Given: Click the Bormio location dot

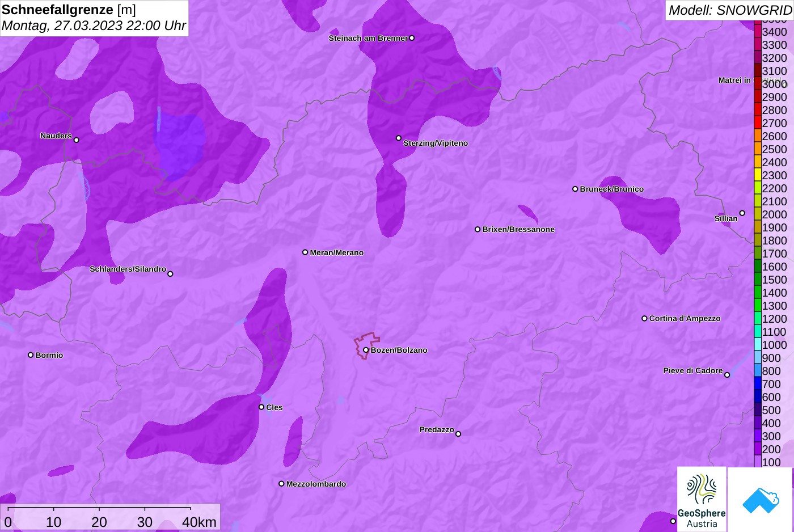Looking at the screenshot, I should coord(31,355).
